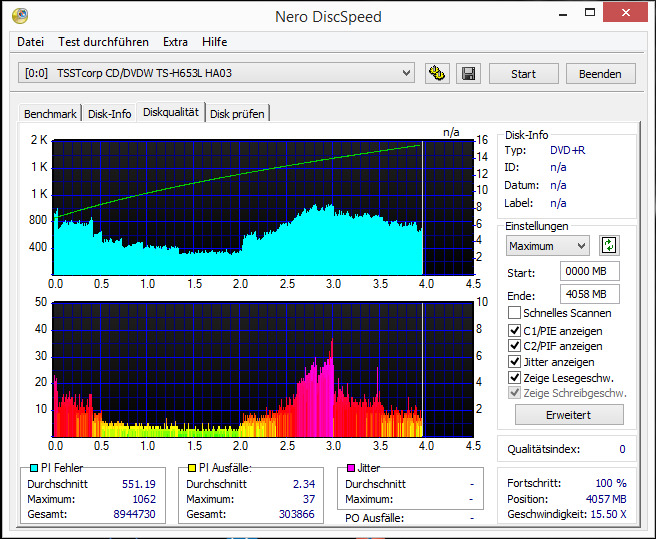This screenshot has height=539, width=656.
Task: Minimize the Nero DiscSpeed window
Action: (x=563, y=13)
